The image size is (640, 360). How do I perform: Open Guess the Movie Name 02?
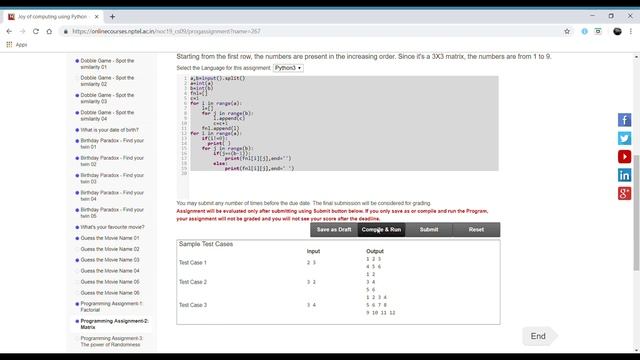tap(110, 249)
